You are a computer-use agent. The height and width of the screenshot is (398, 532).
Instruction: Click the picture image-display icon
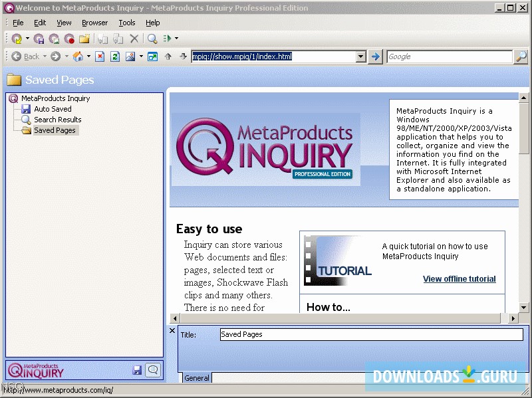pyautogui.click(x=130, y=56)
